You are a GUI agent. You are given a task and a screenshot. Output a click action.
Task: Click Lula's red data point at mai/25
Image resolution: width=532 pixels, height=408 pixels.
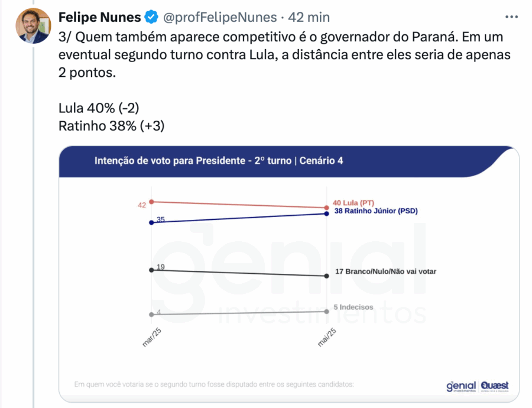[327, 208]
